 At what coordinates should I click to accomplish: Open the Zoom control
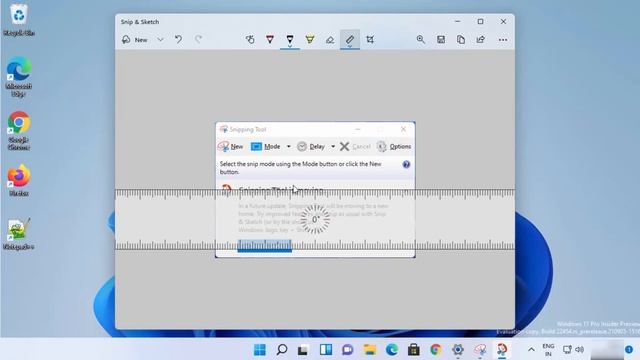(x=420, y=40)
